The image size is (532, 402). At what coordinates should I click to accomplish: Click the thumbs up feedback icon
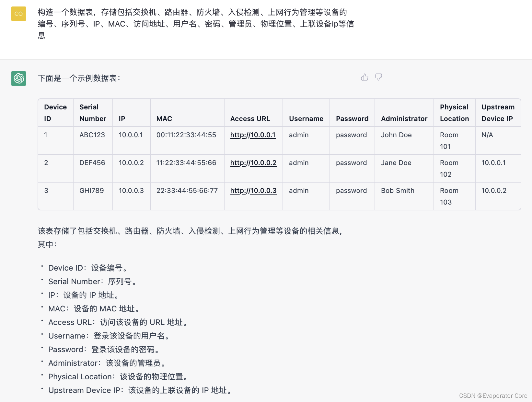tap(365, 77)
